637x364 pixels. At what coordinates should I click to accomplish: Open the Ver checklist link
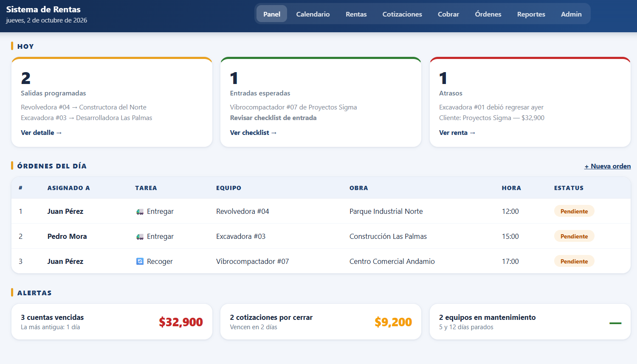coord(253,133)
